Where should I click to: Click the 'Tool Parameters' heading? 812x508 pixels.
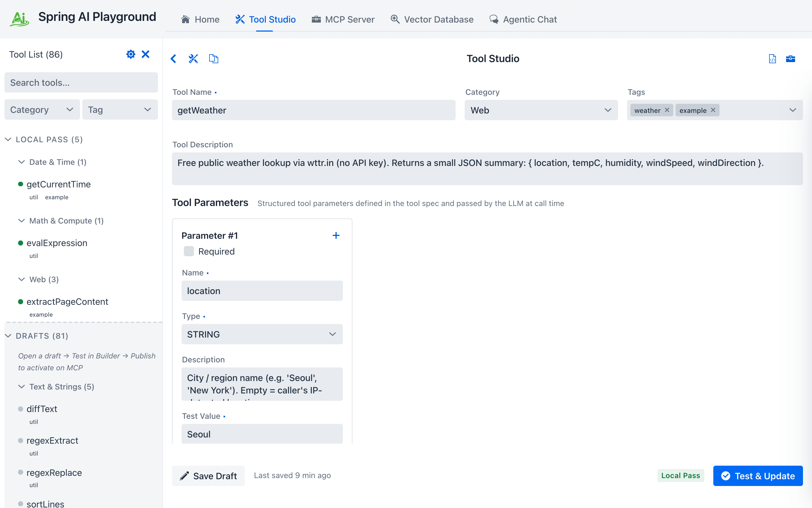coord(210,203)
